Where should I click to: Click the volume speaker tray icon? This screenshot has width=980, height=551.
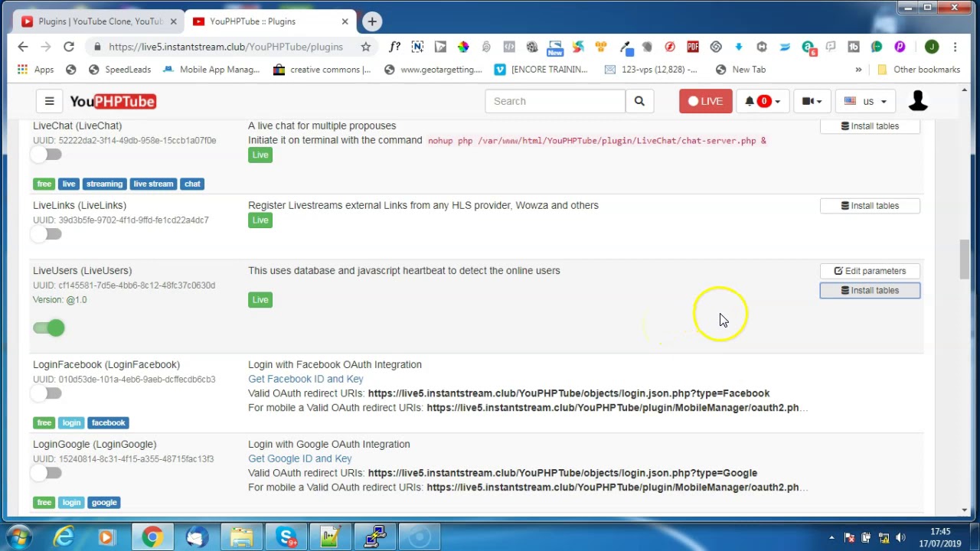[901, 537]
